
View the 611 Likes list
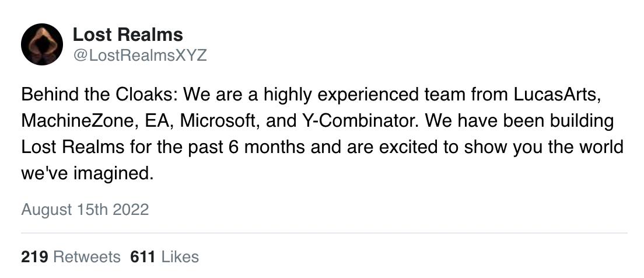tap(165, 256)
